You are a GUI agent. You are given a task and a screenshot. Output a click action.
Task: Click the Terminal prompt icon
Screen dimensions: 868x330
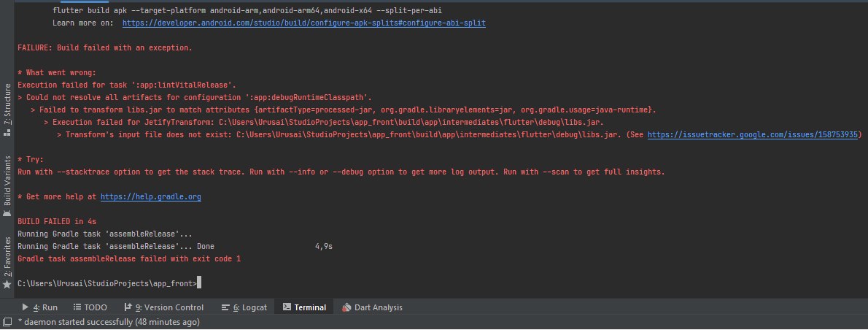pyautogui.click(x=287, y=307)
